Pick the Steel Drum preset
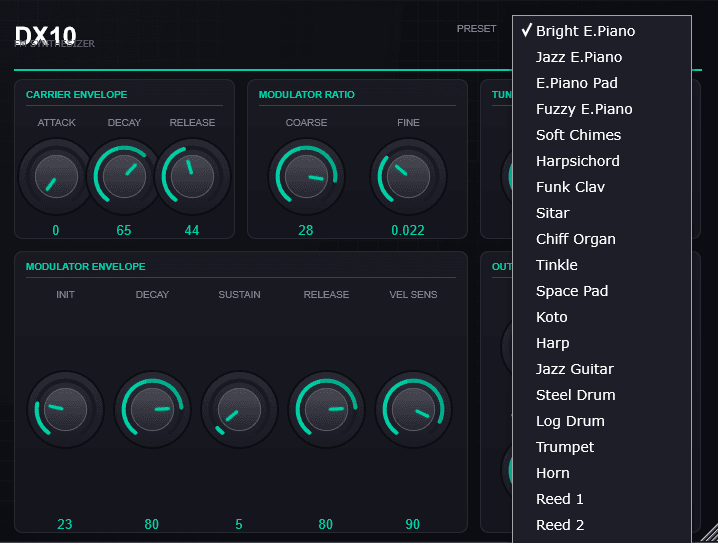Screen dimensions: 718x543 pos(602,395)
